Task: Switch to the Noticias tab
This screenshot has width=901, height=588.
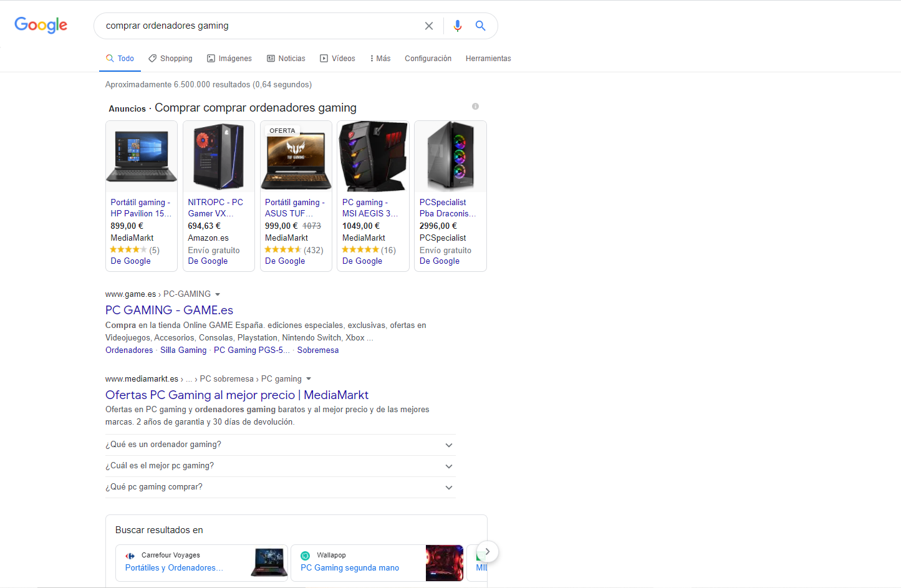Action: [286, 58]
